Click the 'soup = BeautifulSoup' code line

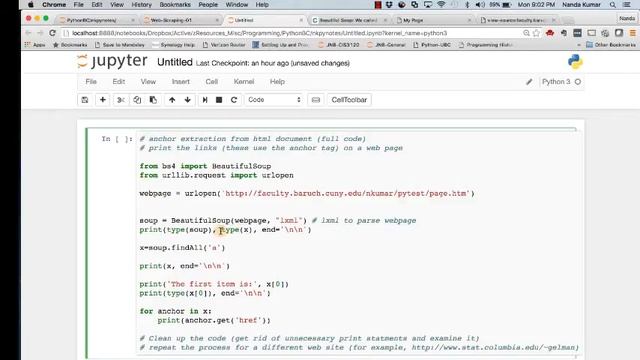click(278, 220)
